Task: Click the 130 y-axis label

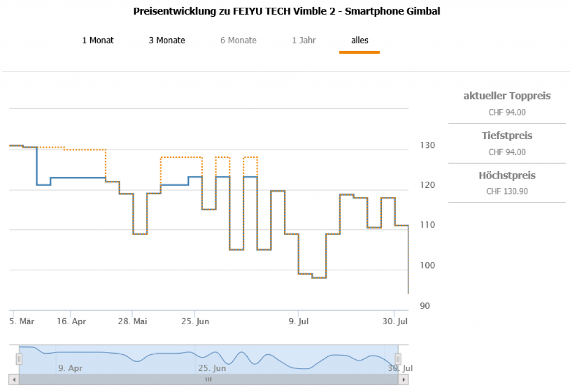Action: point(427,145)
